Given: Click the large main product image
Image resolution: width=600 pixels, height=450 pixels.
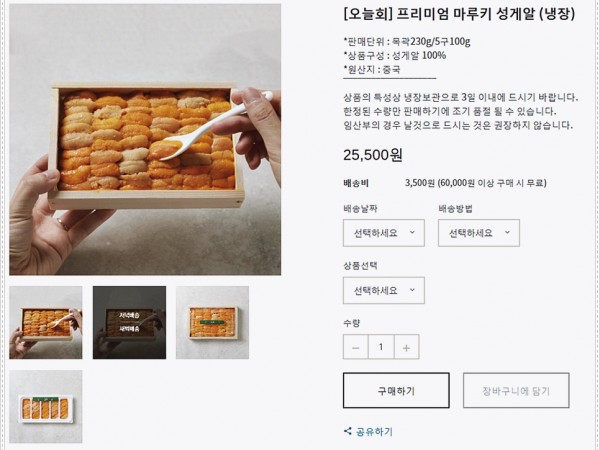Looking at the screenshot, I should point(145,140).
